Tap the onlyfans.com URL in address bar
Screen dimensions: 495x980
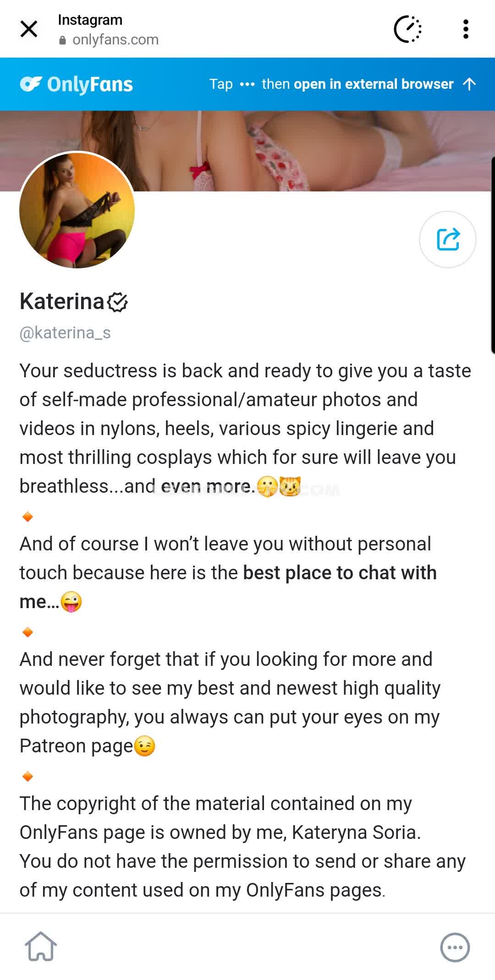(115, 40)
